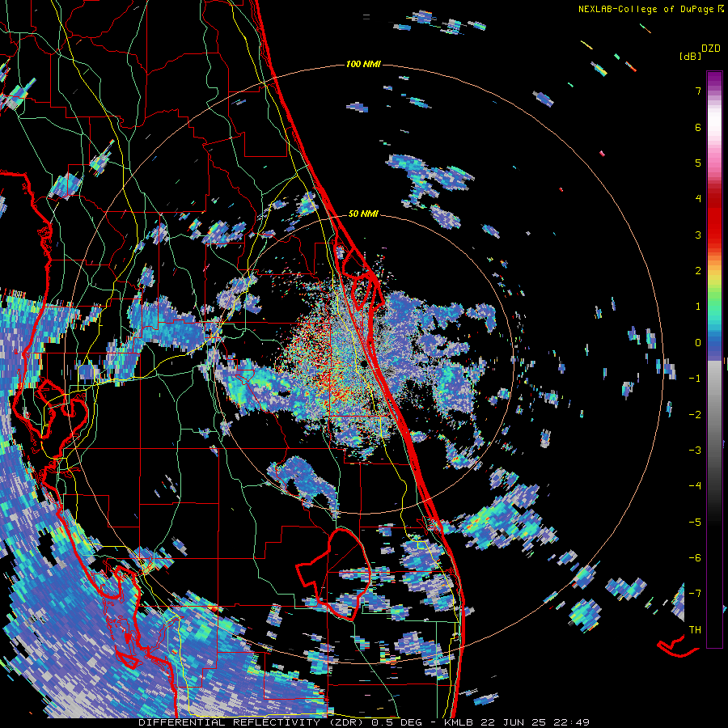Click the '6' value on color scale
The height and width of the screenshot is (728, 728).
point(698,127)
